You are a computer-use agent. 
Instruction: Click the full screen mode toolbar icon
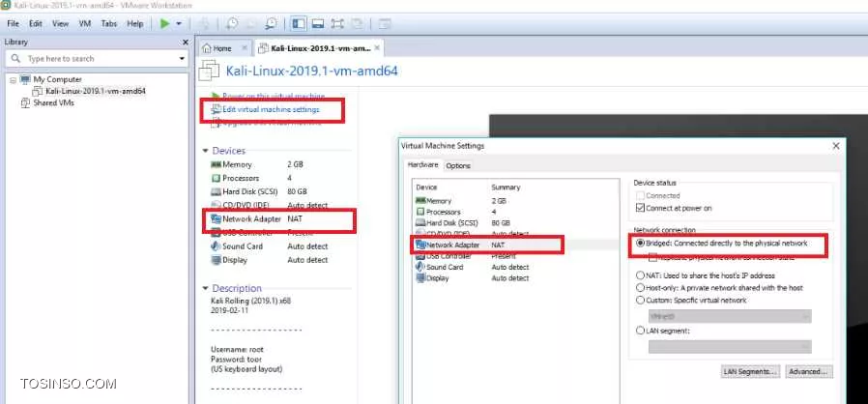pyautogui.click(x=337, y=24)
